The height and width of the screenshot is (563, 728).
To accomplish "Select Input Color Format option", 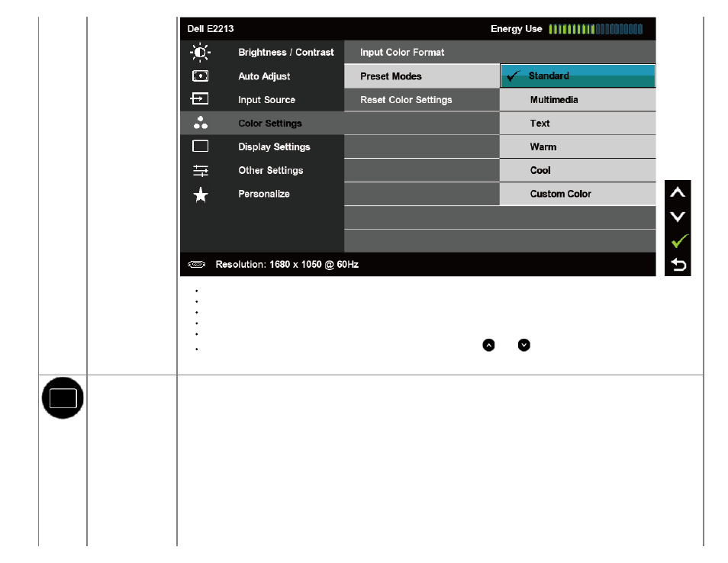I will (500, 53).
